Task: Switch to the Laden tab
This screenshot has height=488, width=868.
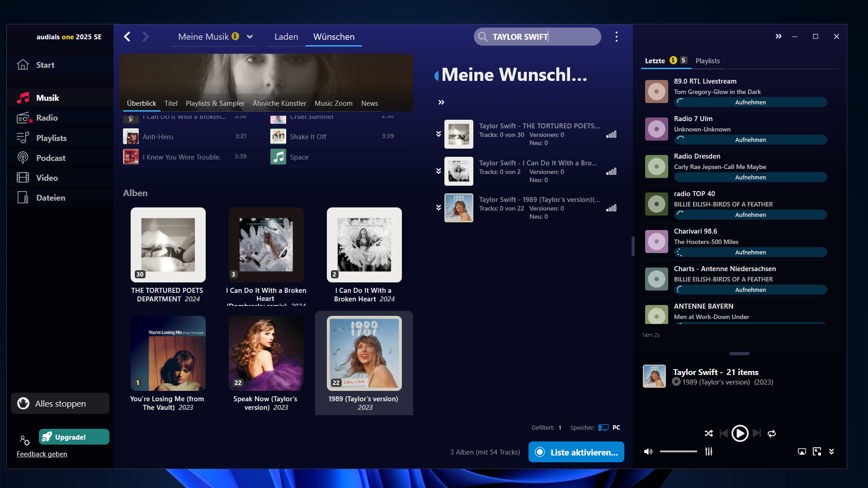Action: [x=286, y=37]
